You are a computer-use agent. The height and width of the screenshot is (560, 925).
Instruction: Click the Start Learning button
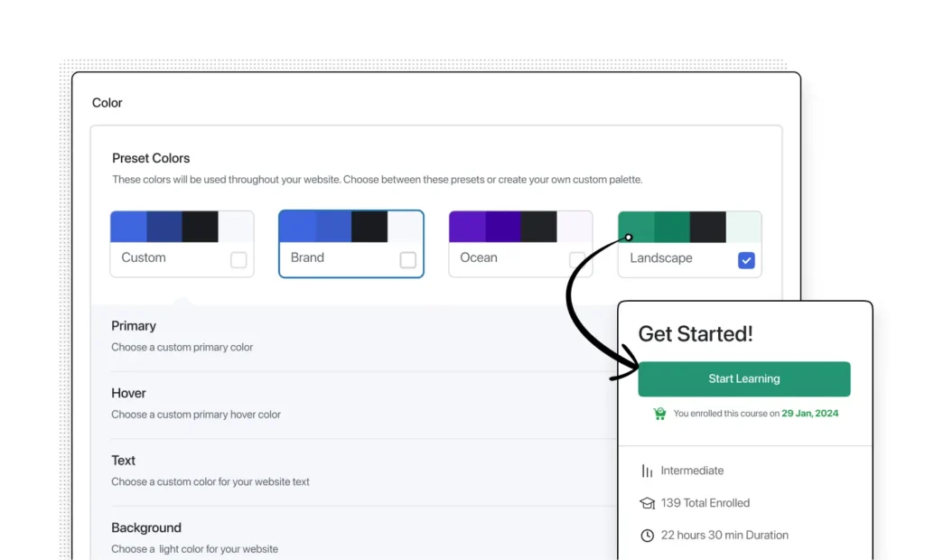(x=743, y=379)
